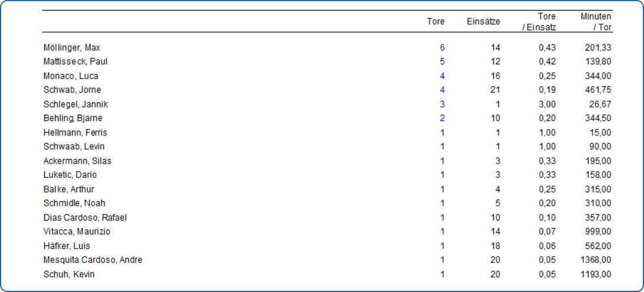Open goal count link for Balke, Arthur
The image size is (644, 292).
443,189
